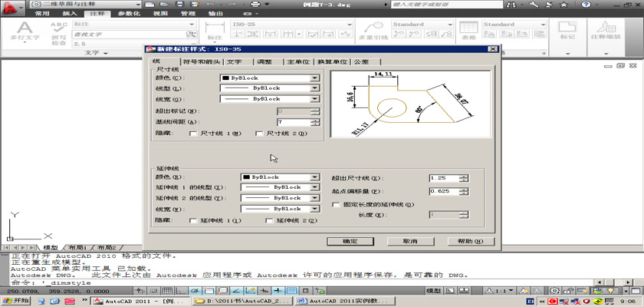Click the 确定 button
Viewport: 644px width, 307px height.
[350, 241]
